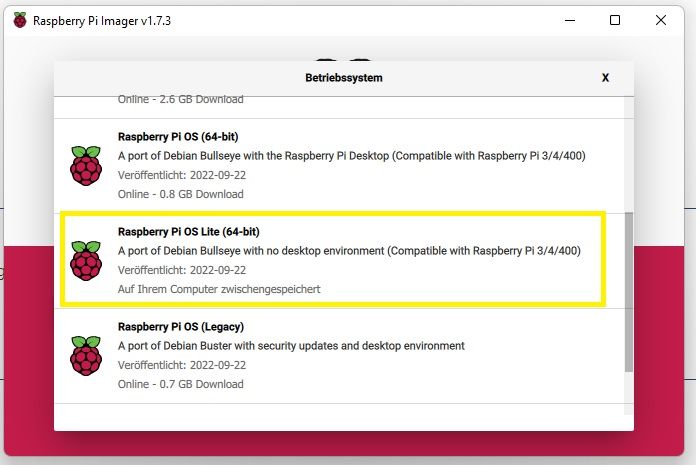Click the scrollbar track above the thumb
700x467 pixels.
tap(629, 154)
